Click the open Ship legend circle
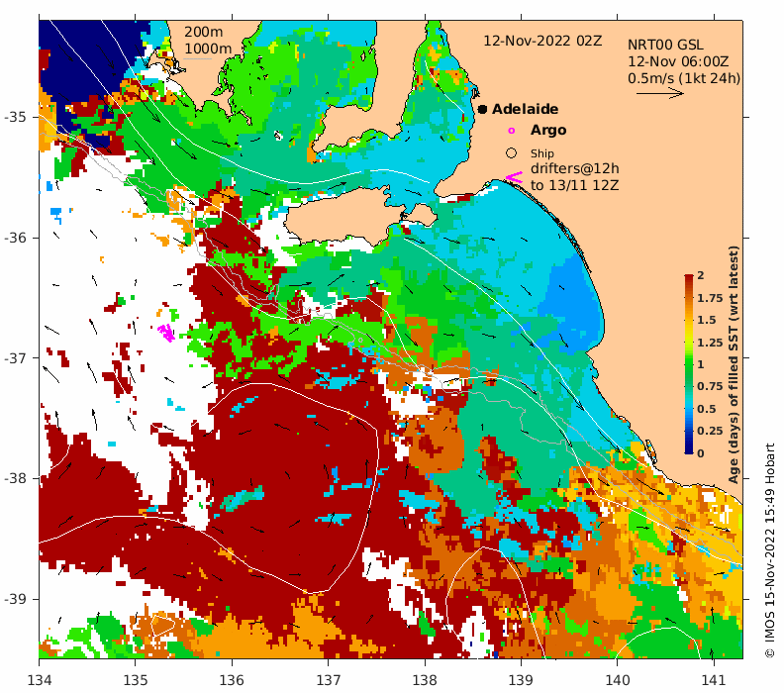 pyautogui.click(x=511, y=153)
